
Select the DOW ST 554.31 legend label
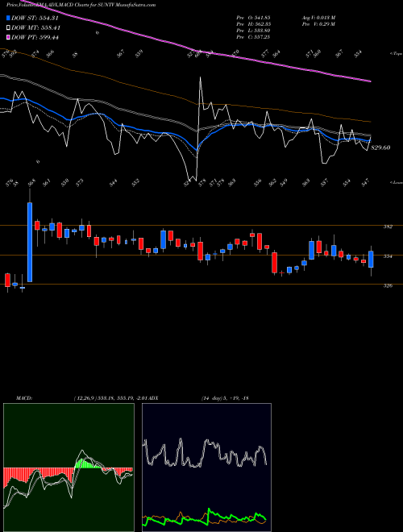click(x=35, y=18)
